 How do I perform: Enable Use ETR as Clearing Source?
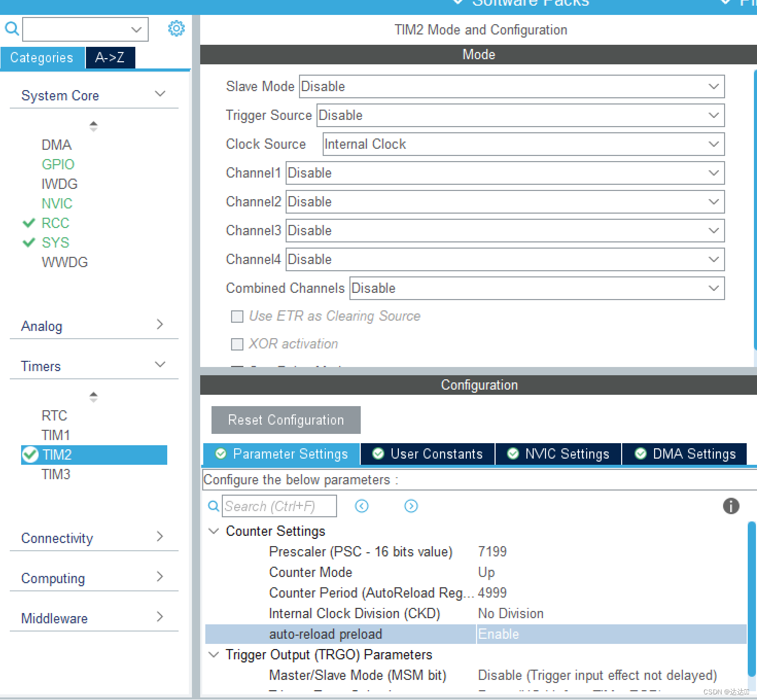point(237,316)
